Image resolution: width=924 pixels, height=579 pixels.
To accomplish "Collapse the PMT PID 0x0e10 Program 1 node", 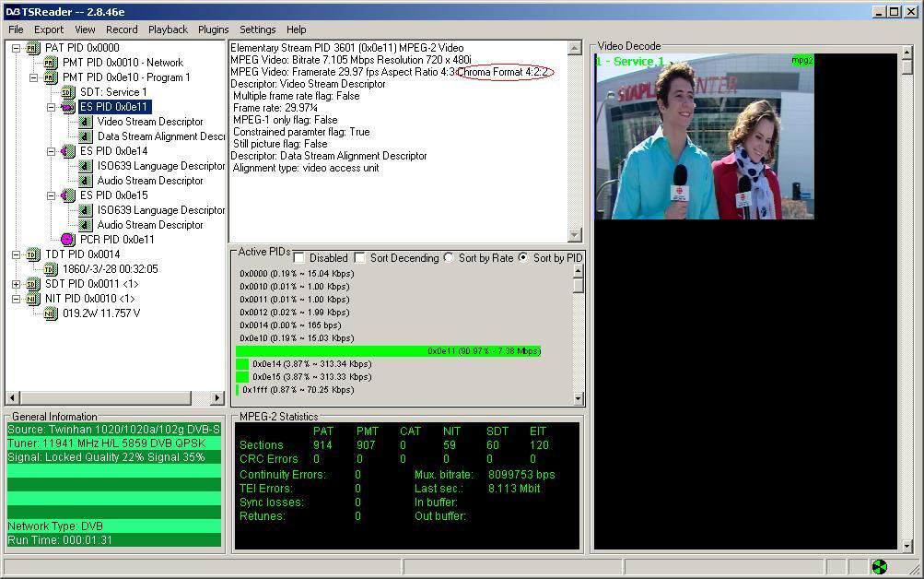I will [x=33, y=77].
